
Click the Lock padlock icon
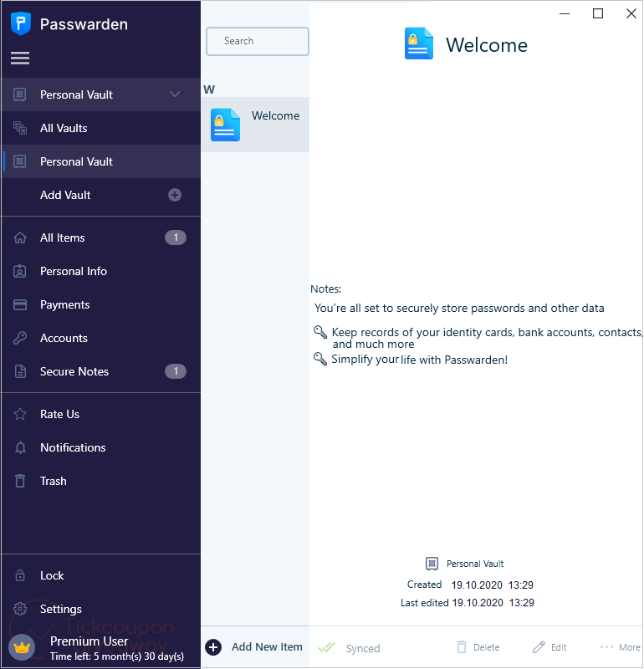(x=20, y=575)
